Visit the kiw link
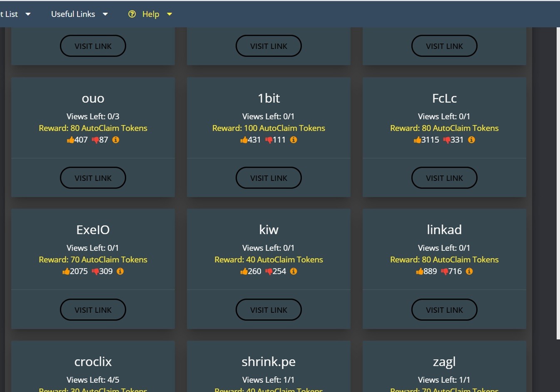The height and width of the screenshot is (392, 560). click(x=269, y=310)
